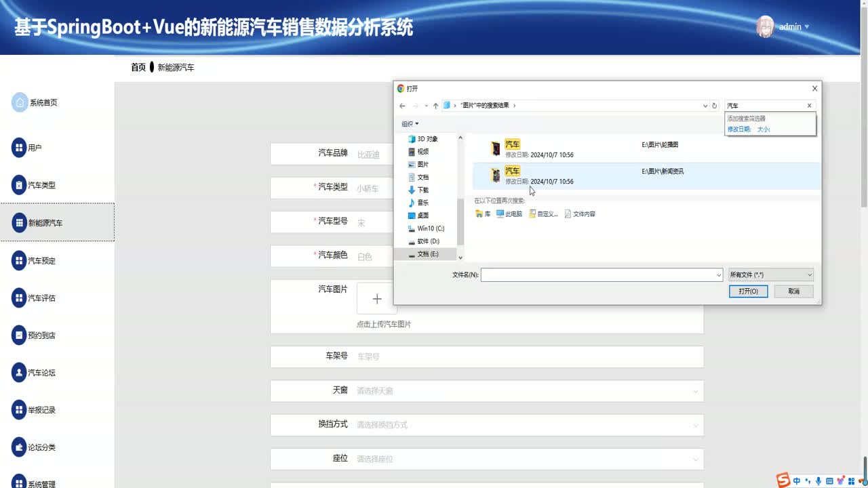
Task: Click the 预约到店 sidebar icon
Action: [x=19, y=335]
